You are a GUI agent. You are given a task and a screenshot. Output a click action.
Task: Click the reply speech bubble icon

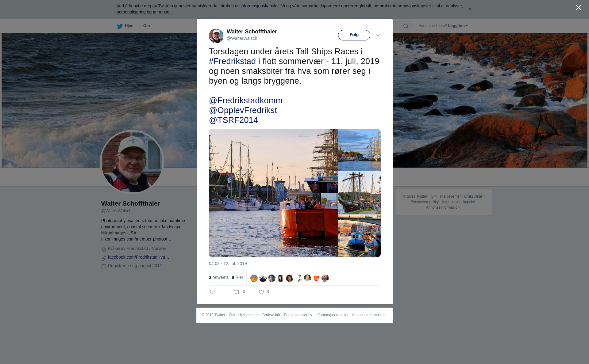click(x=212, y=292)
